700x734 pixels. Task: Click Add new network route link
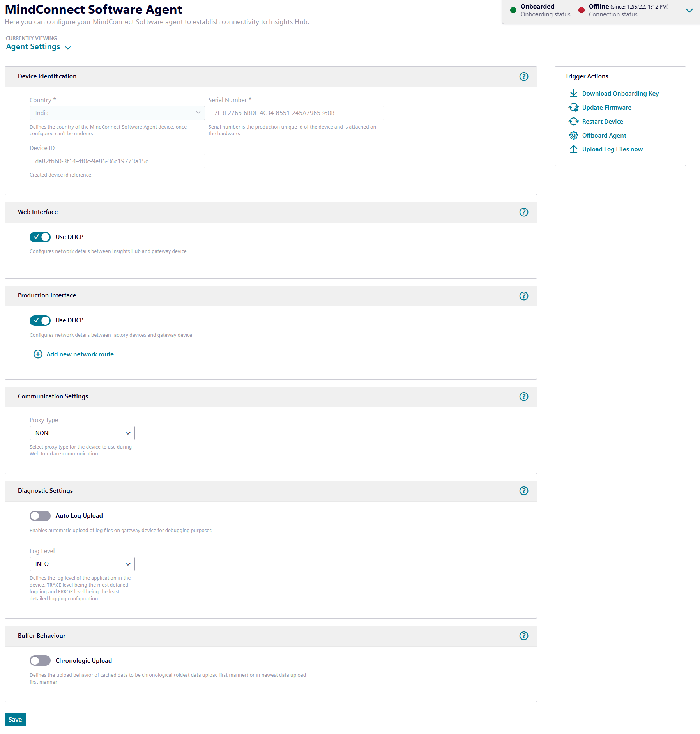click(80, 354)
